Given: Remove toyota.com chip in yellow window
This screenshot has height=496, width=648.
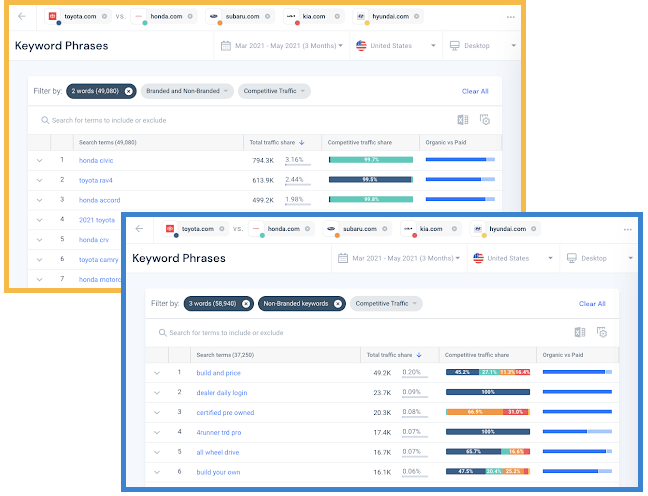Looking at the screenshot, I should [x=105, y=17].
